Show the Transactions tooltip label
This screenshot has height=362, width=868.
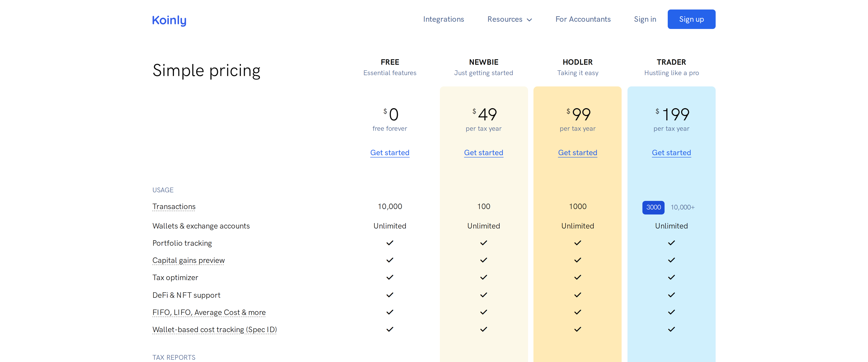174,207
